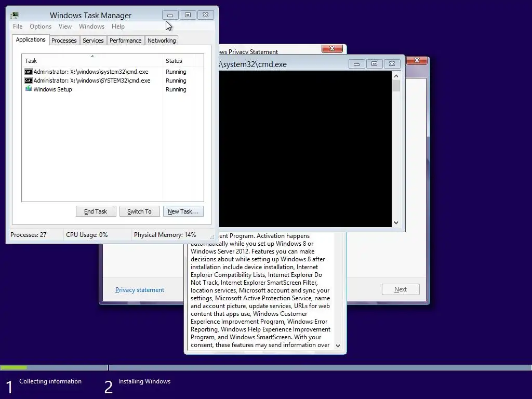The height and width of the screenshot is (399, 532).
Task: Select the Windows Setup task row
Action: click(x=112, y=89)
